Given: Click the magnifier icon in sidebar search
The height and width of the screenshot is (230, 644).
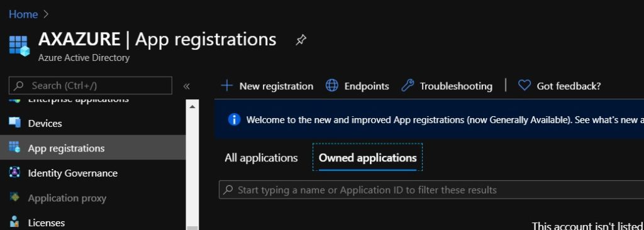Looking at the screenshot, I should click(x=18, y=86).
